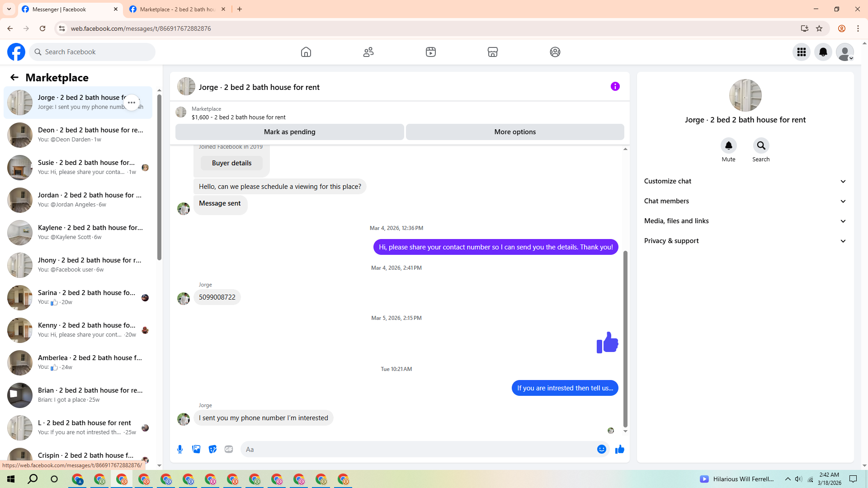The height and width of the screenshot is (488, 868).
Task: Focus the Search Facebook box
Action: pyautogui.click(x=93, y=52)
